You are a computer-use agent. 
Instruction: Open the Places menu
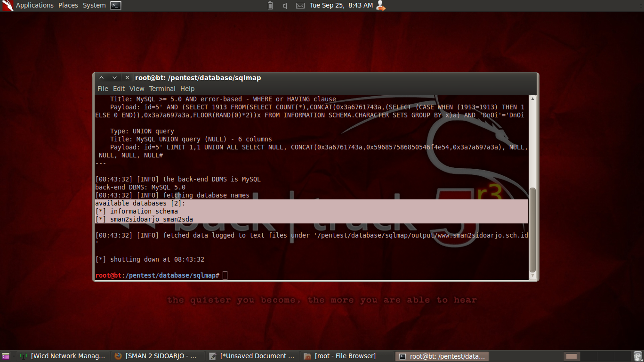[x=68, y=5]
